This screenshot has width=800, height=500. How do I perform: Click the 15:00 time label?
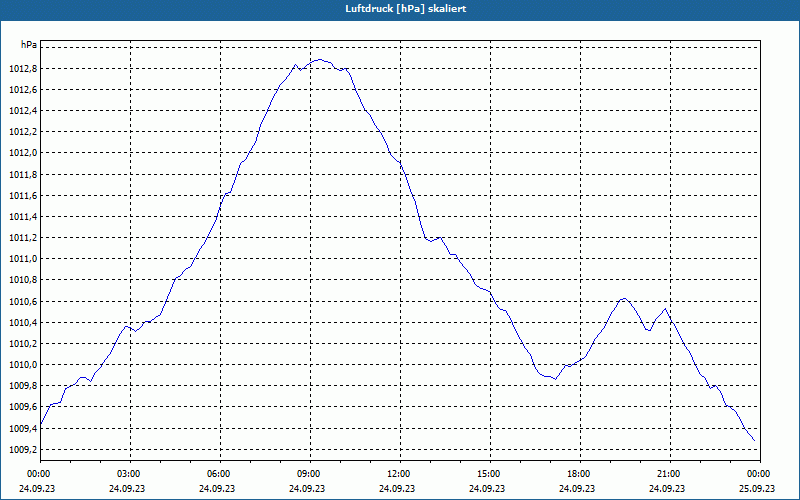(x=490, y=474)
